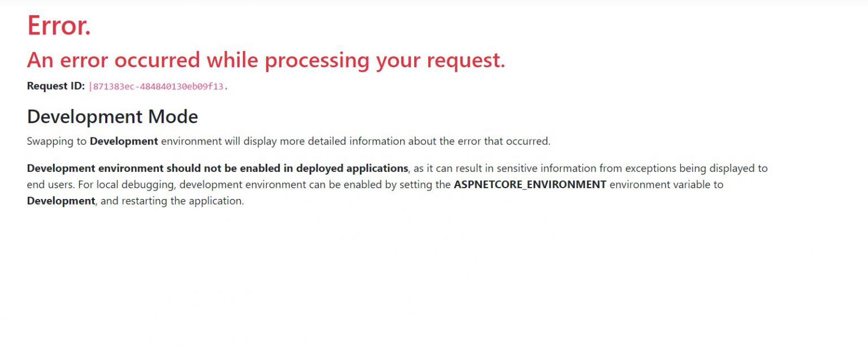This screenshot has height=347, width=868.
Task: Click the red 'Error.' heading
Action: 59,25
